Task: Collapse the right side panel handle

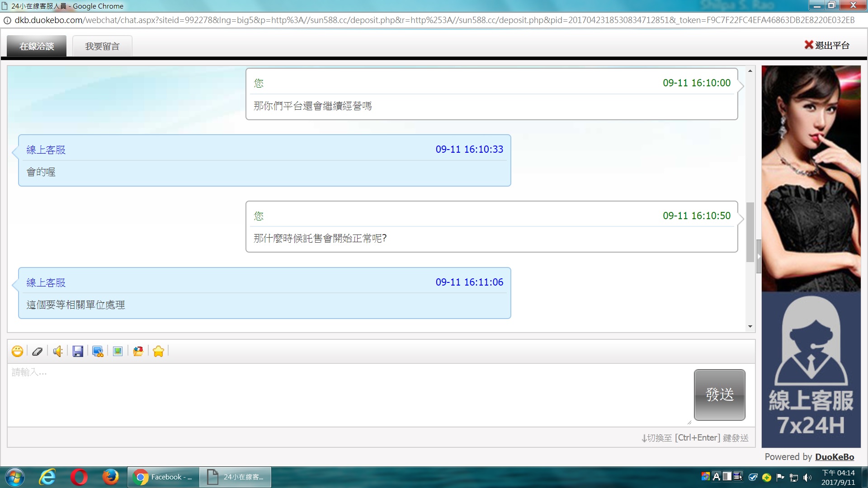Action: click(759, 256)
